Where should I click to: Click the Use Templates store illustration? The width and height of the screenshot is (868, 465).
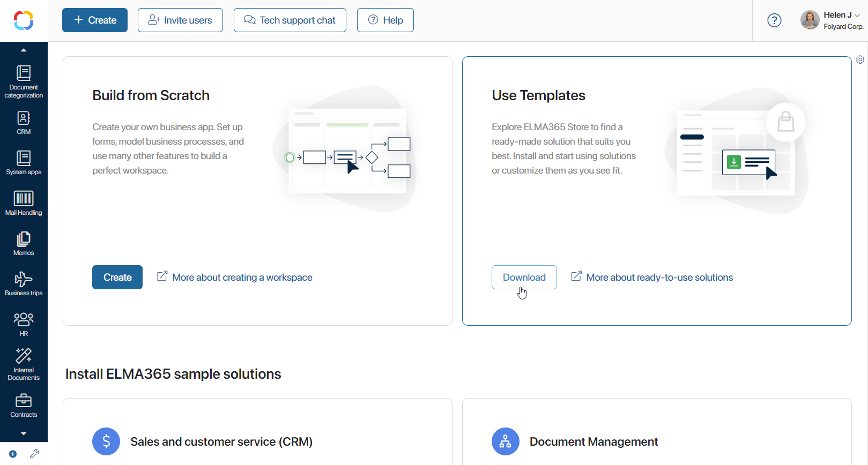coord(737,151)
